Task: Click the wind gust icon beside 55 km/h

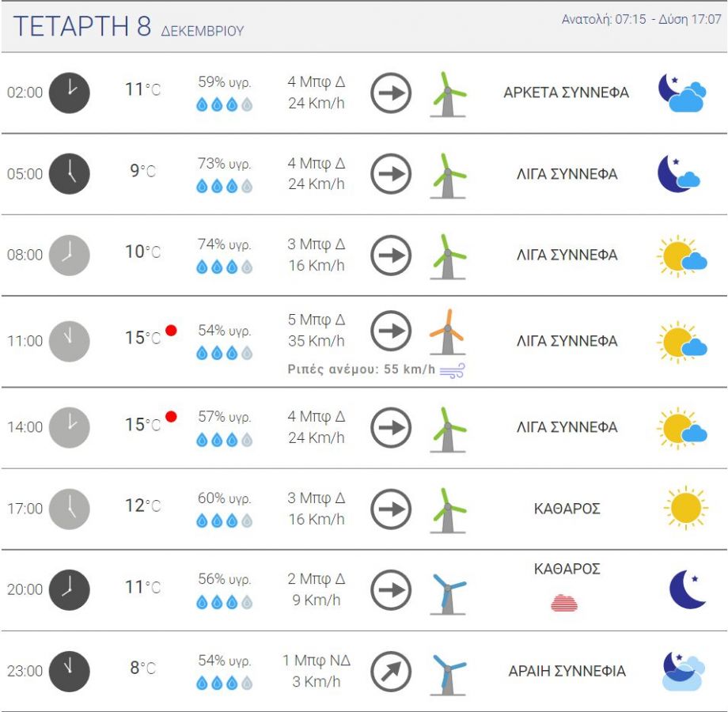Action: point(453,370)
